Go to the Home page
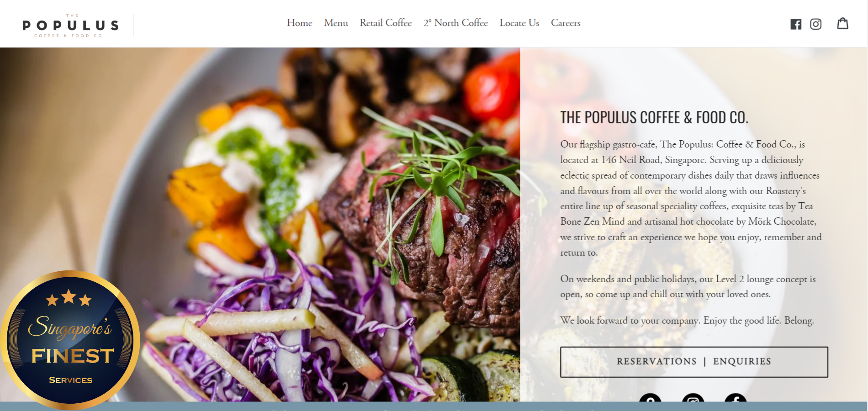The width and height of the screenshot is (868, 411). click(300, 23)
